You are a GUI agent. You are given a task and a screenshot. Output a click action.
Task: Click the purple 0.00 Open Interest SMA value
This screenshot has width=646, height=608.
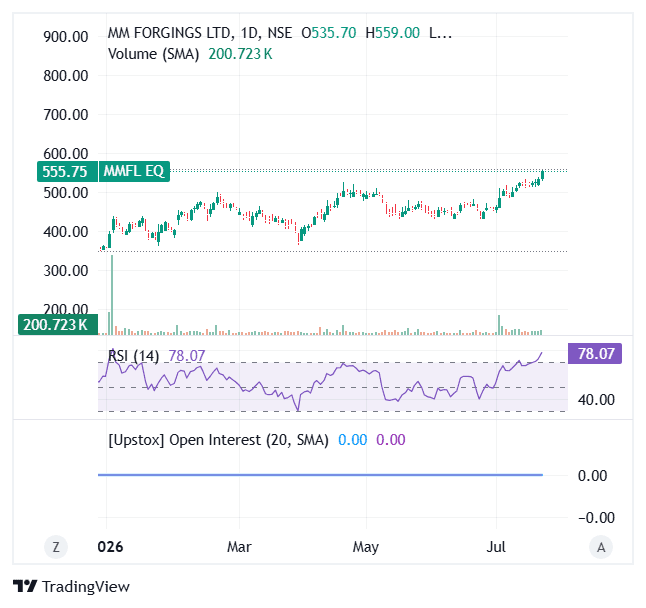391,440
